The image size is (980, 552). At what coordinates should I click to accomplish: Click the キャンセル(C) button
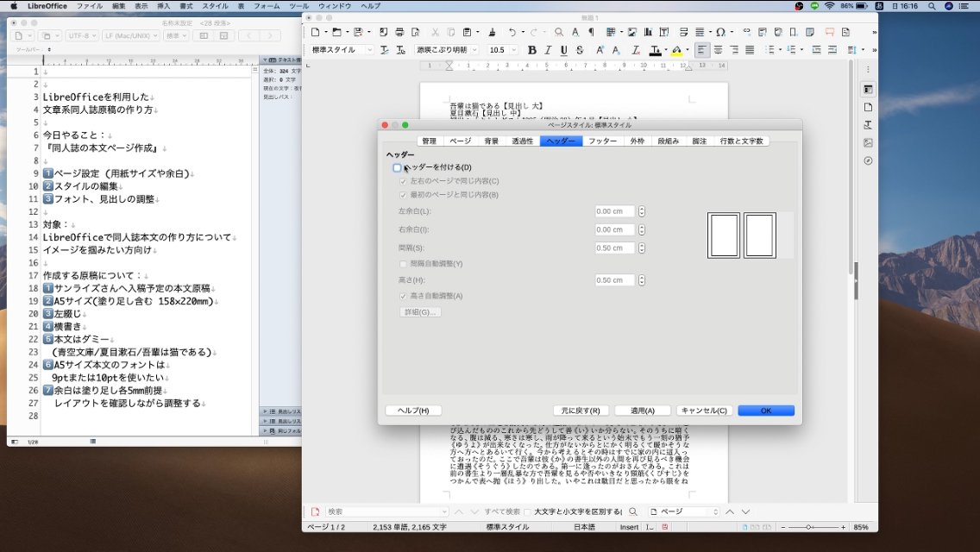704,411
